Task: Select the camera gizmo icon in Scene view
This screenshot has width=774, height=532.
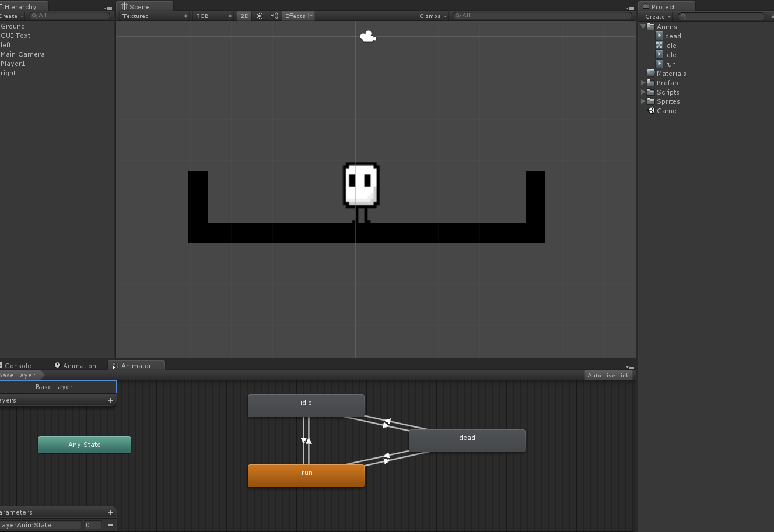Action: [367, 37]
